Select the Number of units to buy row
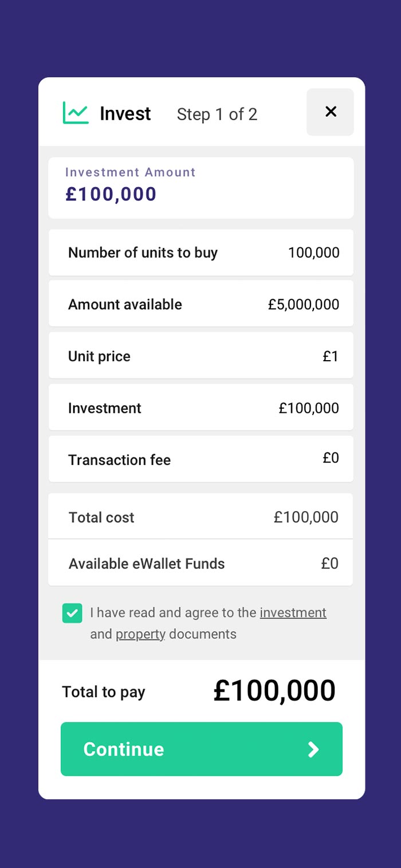Viewport: 401px width, 868px height. point(200,252)
